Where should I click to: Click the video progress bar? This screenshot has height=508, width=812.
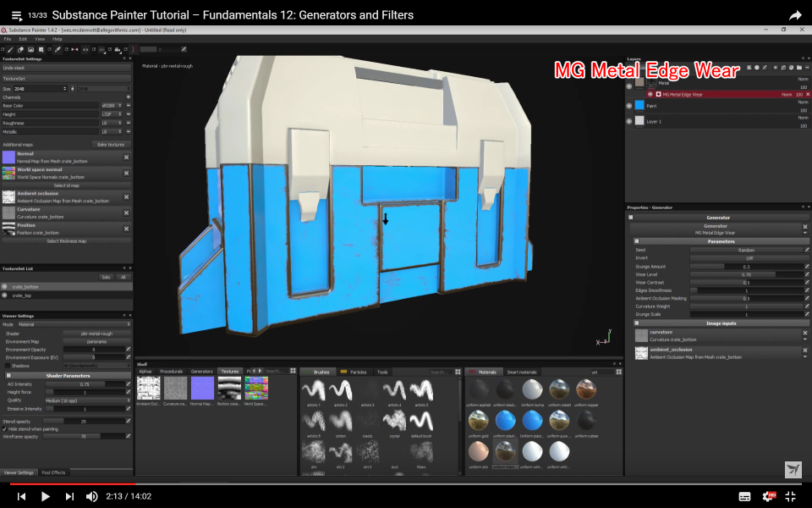click(406, 484)
